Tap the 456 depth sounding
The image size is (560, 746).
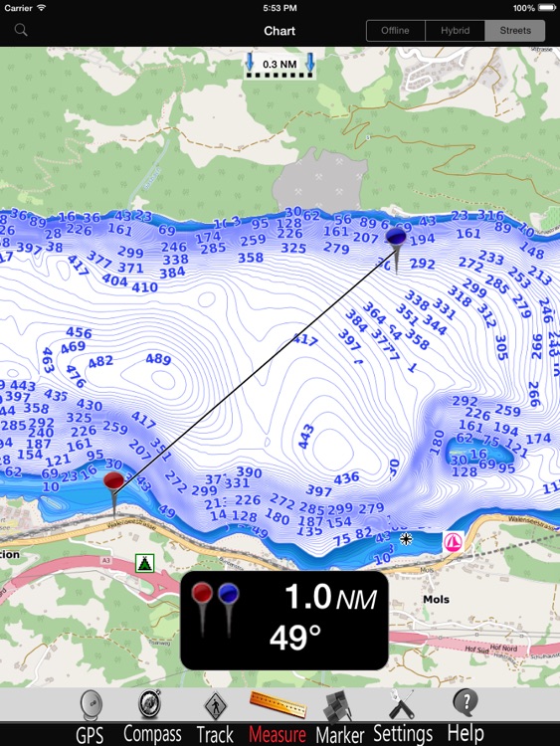coord(79,332)
